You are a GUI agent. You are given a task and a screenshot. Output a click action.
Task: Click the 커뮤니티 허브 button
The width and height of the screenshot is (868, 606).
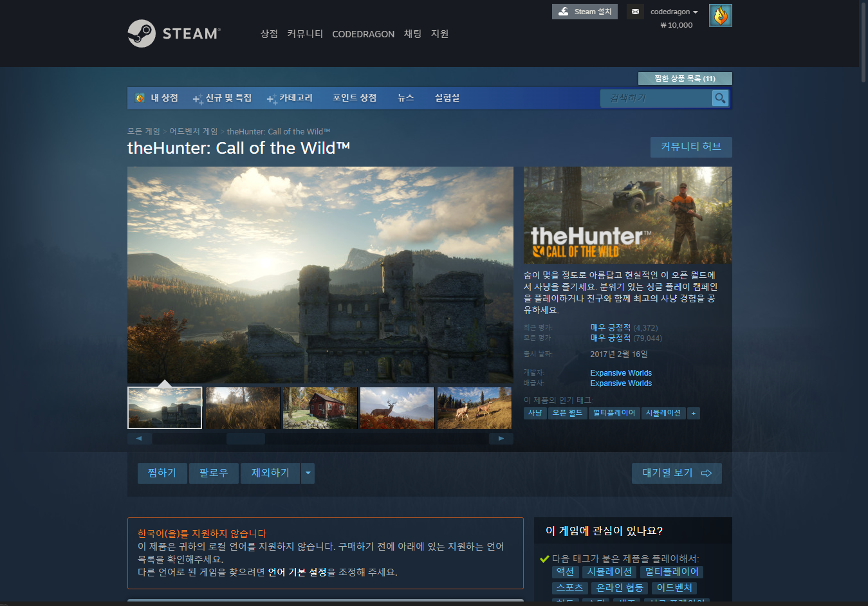691,147
